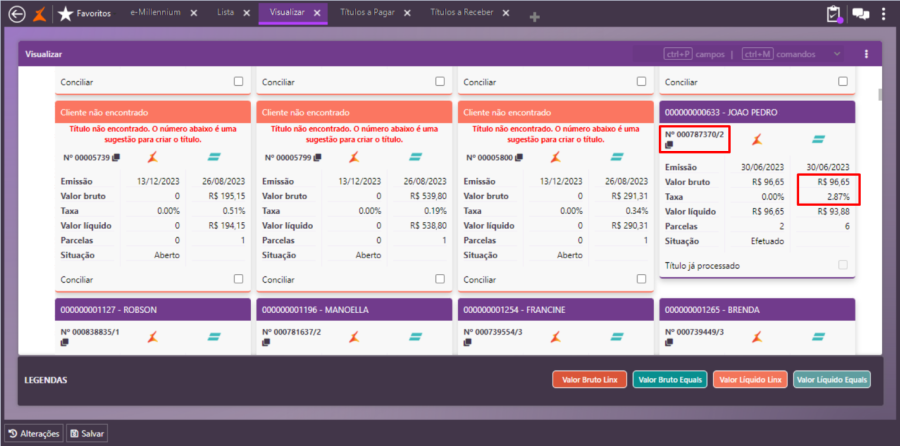Add new tab with plus icon

tap(534, 17)
